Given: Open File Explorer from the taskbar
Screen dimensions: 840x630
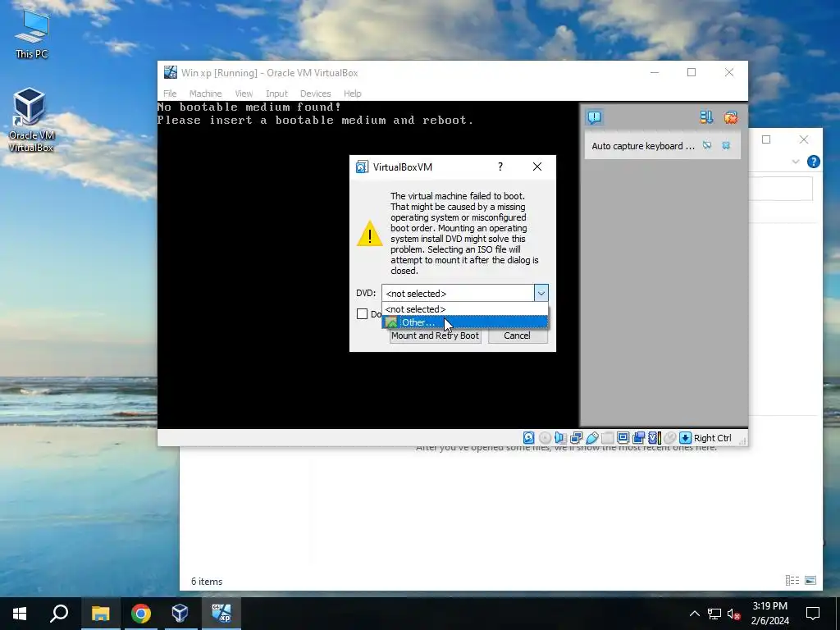Looking at the screenshot, I should 100,614.
